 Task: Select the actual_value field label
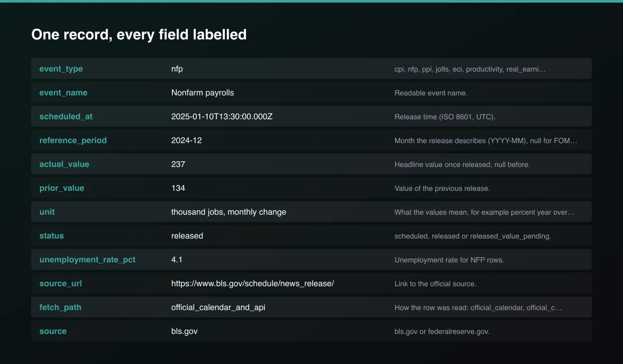[x=64, y=164]
